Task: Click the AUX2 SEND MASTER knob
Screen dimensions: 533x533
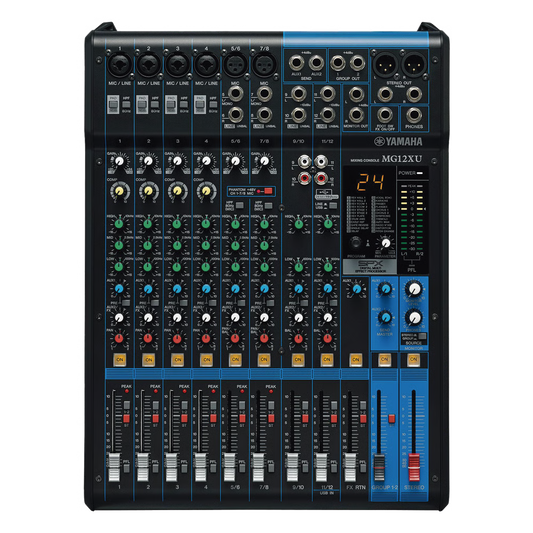Action: tap(385, 317)
